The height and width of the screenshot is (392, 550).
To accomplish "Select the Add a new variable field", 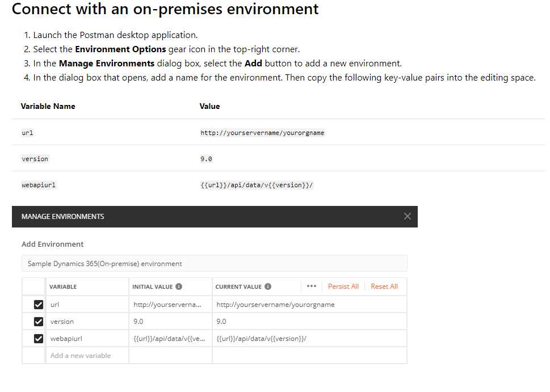I will pyautogui.click(x=87, y=356).
